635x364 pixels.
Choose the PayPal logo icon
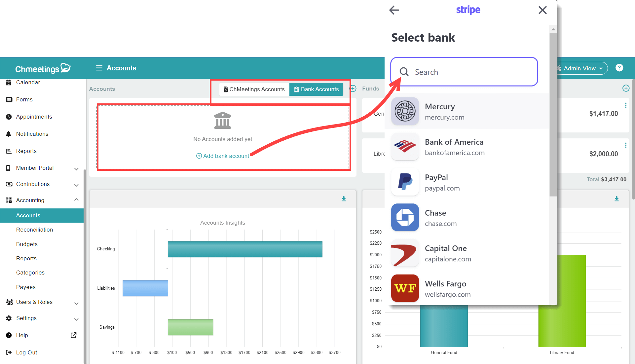[x=405, y=182]
